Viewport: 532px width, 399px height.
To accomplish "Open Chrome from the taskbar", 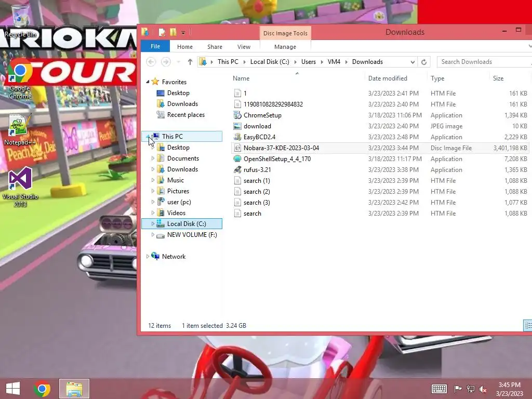I will [x=42, y=389].
